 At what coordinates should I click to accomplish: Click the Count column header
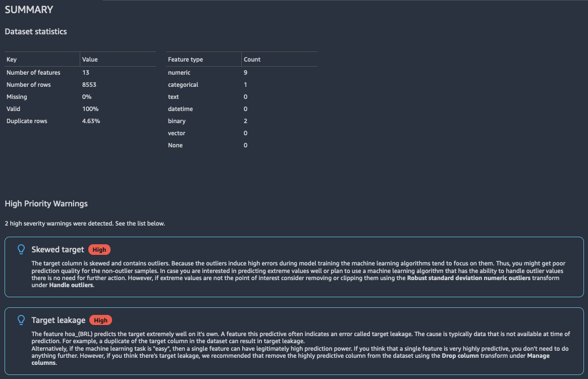pyautogui.click(x=252, y=60)
